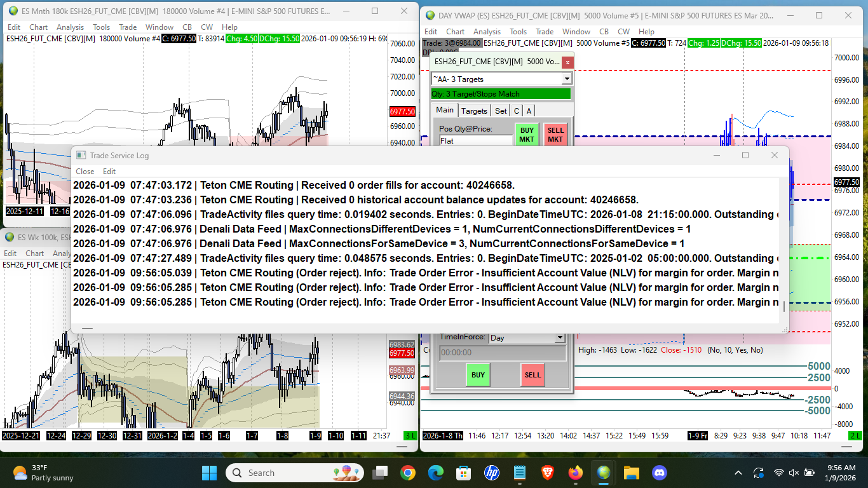The height and width of the screenshot is (488, 868).
Task: Click the BUY MKT button
Action: click(527, 135)
